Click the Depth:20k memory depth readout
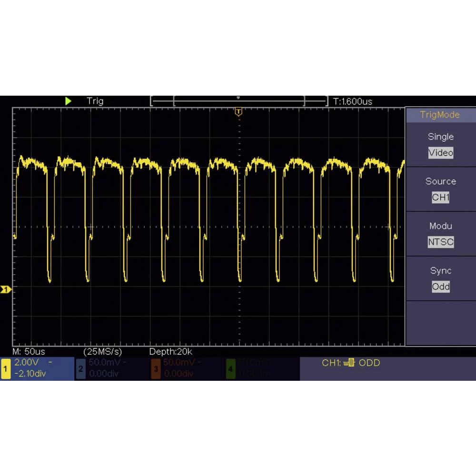 [x=171, y=352]
